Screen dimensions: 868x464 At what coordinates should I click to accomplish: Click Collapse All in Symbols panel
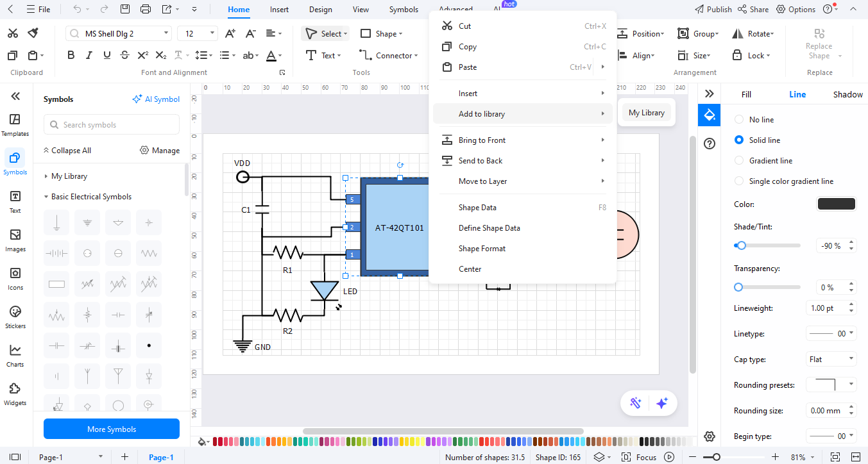[67, 151]
